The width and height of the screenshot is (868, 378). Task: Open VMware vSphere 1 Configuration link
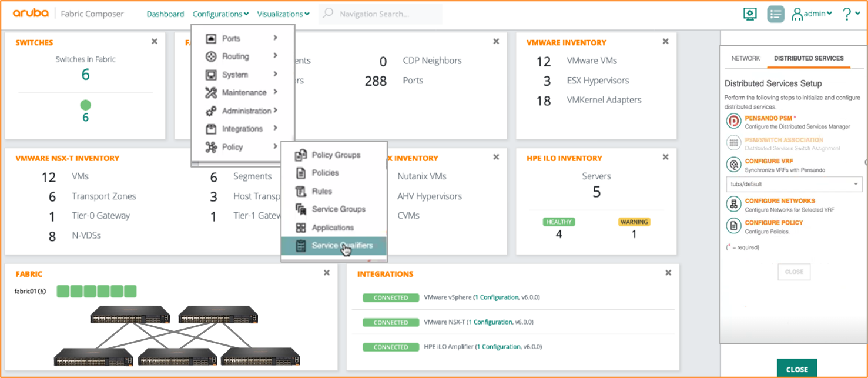[497, 297]
